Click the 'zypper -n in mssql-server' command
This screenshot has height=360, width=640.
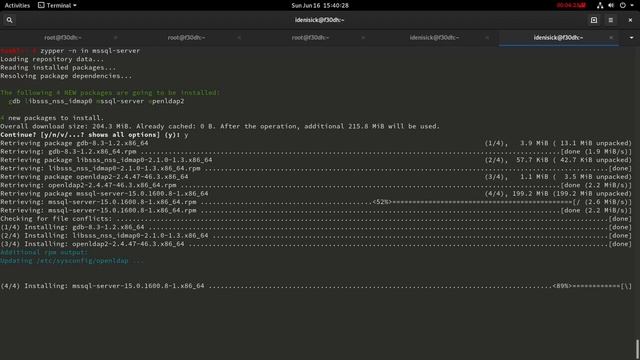click(x=90, y=51)
